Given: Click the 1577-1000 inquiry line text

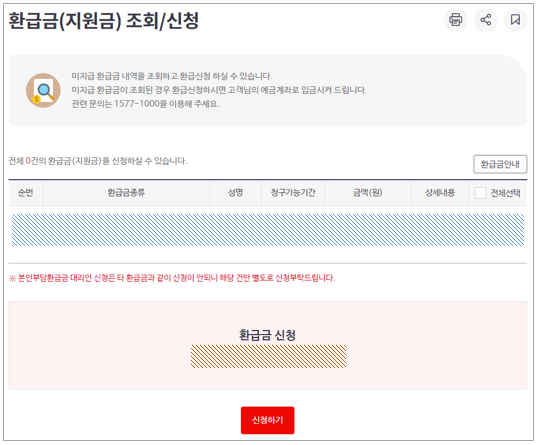Looking at the screenshot, I should point(145,104).
